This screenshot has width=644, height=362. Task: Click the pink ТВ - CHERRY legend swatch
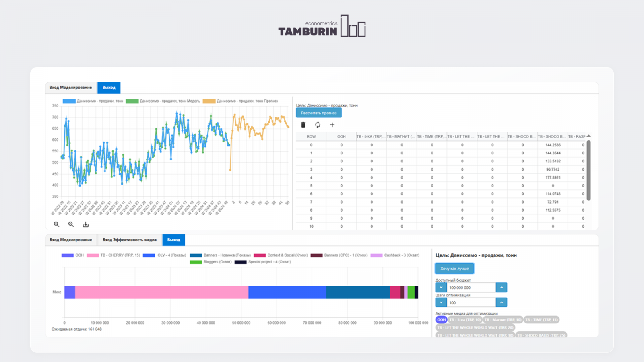coord(93,255)
